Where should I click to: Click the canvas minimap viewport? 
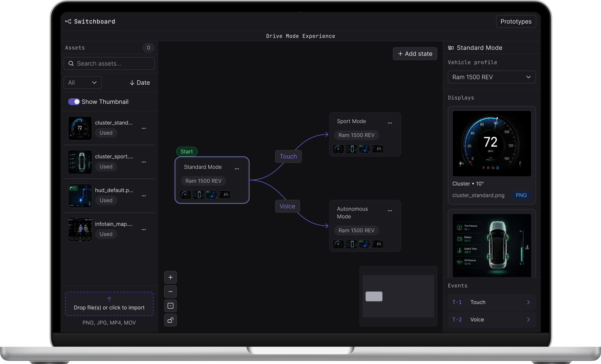pos(374,296)
